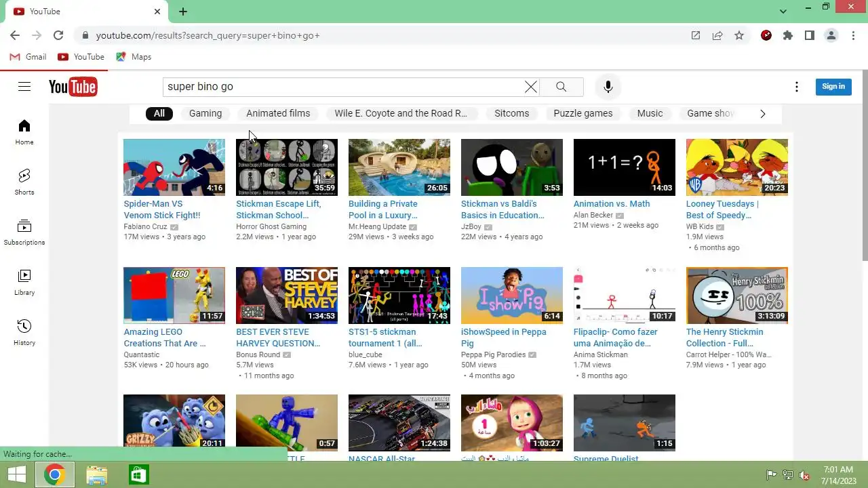The height and width of the screenshot is (488, 868).
Task: Open the NASCAR All-Star thumbnail
Action: (399, 423)
